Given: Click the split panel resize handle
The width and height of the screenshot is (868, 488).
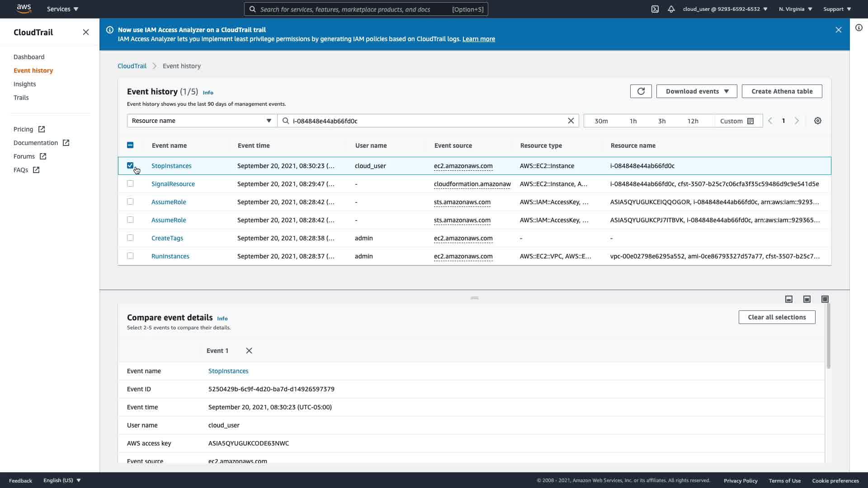Looking at the screenshot, I should point(474,298).
